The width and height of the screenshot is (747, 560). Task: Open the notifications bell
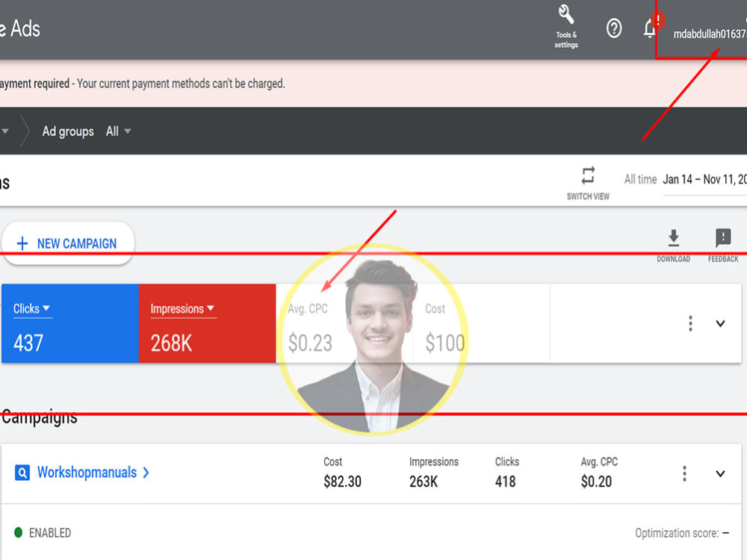pos(650,28)
